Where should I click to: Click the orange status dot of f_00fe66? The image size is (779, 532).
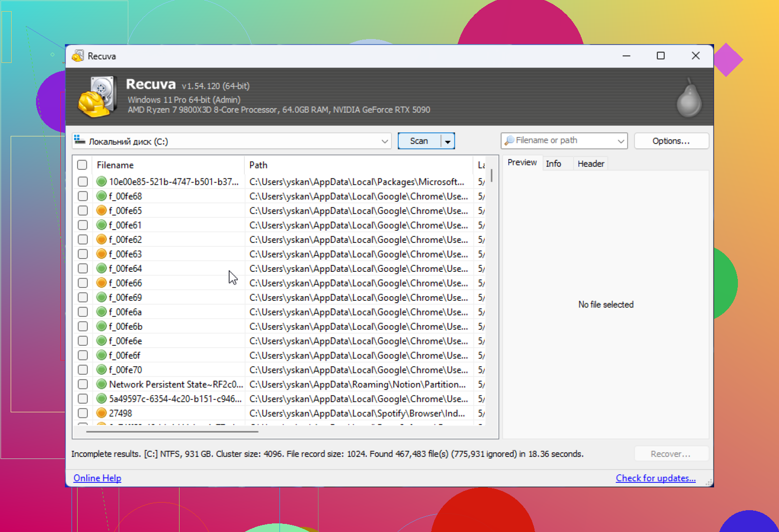(101, 282)
